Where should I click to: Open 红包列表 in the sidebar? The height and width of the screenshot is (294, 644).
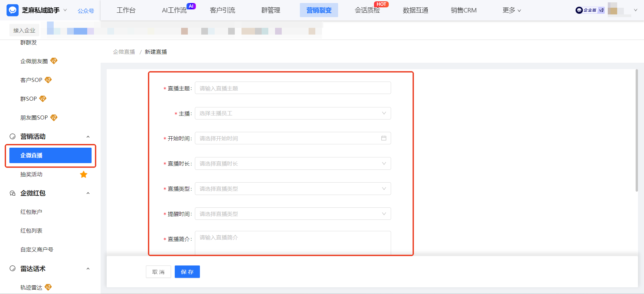pyautogui.click(x=31, y=231)
